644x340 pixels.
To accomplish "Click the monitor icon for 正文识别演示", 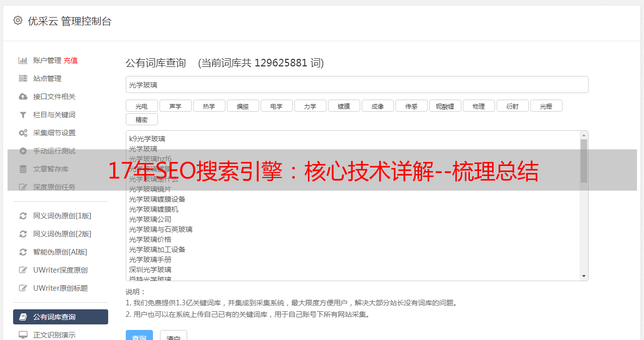I will click(x=23, y=335).
